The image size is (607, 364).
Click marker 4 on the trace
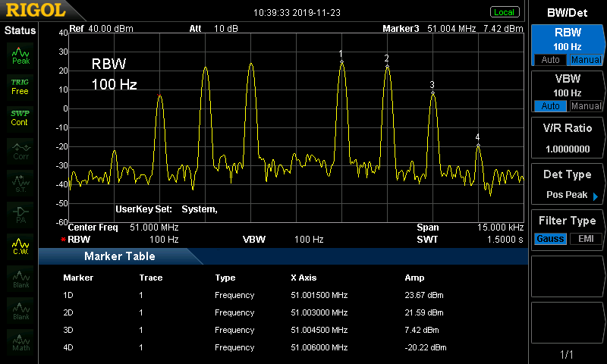(478, 145)
